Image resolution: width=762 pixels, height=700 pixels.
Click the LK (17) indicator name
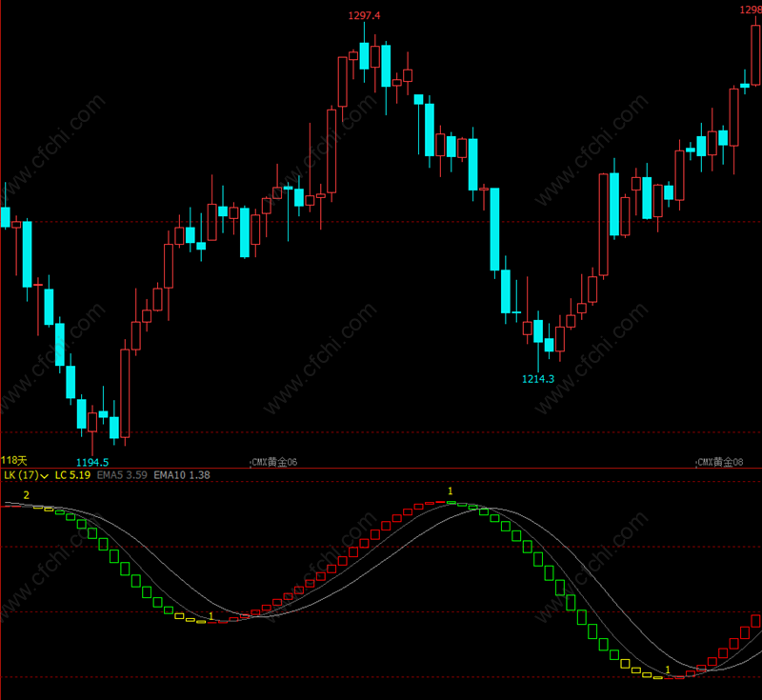click(21, 475)
